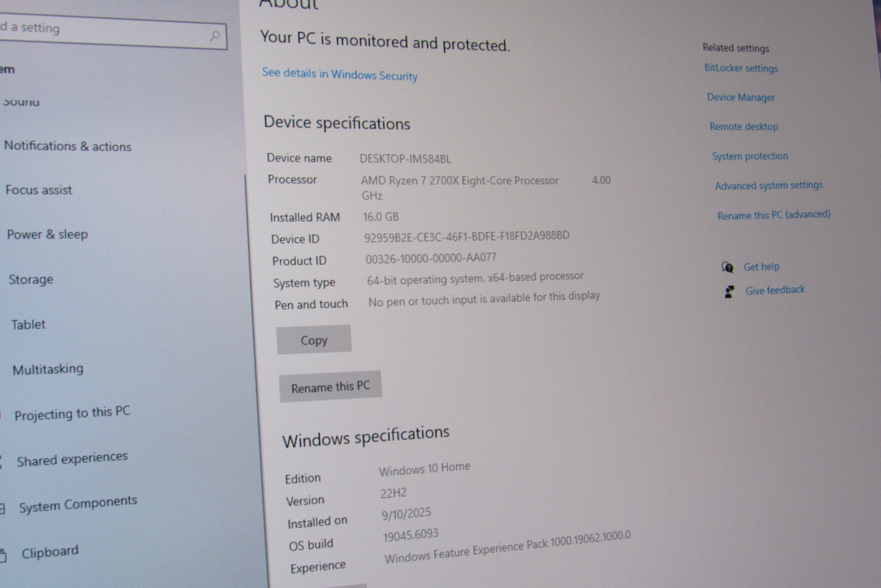This screenshot has width=881, height=588.
Task: Click the Give feedback icon
Action: click(x=729, y=292)
